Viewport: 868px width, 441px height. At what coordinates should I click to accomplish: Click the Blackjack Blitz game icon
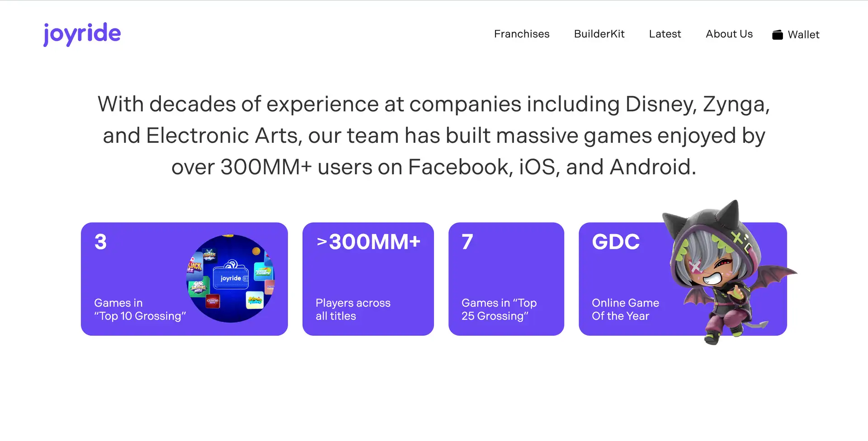195,267
